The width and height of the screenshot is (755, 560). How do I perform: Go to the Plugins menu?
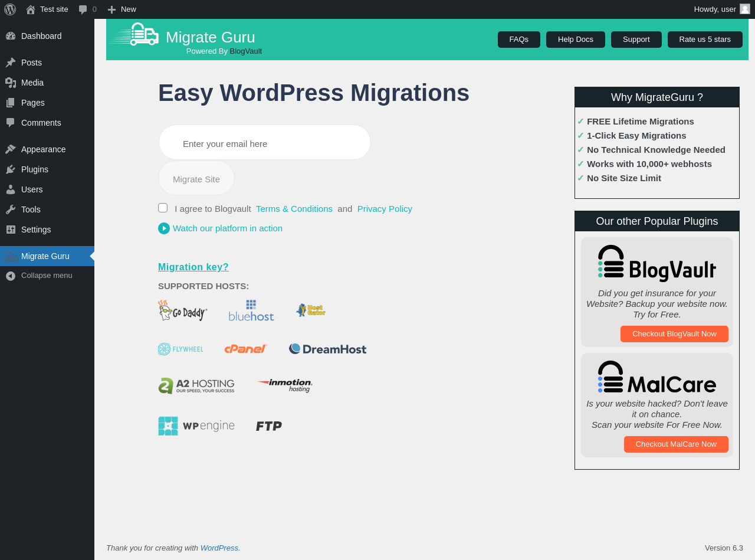click(x=47, y=169)
